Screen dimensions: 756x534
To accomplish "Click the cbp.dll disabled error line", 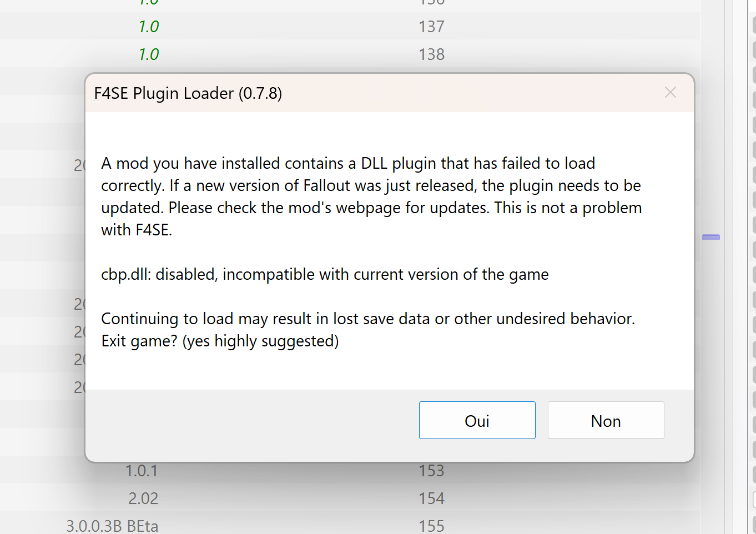I will [325, 274].
